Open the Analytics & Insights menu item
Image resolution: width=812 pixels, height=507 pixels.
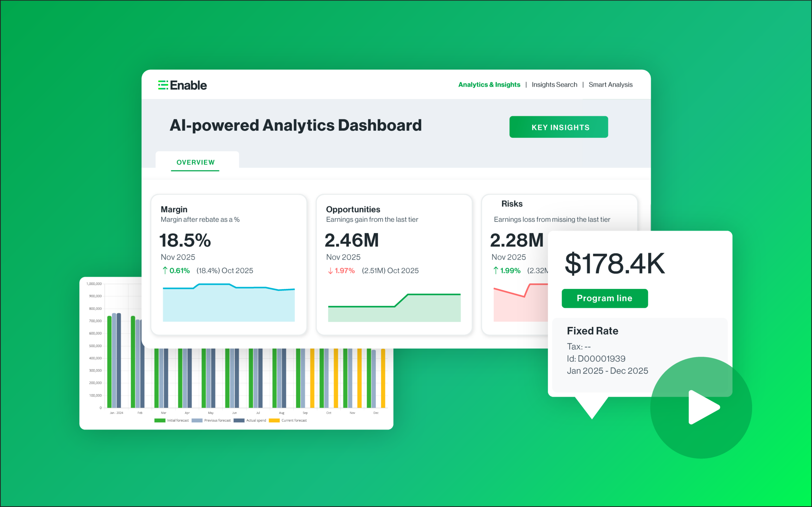tap(489, 84)
